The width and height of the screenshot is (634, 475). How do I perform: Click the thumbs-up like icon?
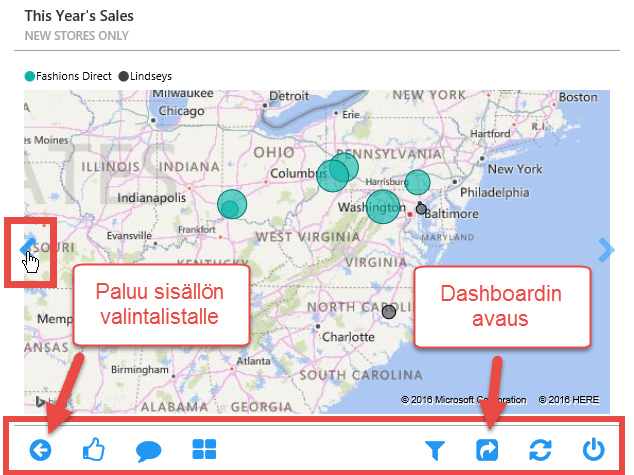point(94,449)
